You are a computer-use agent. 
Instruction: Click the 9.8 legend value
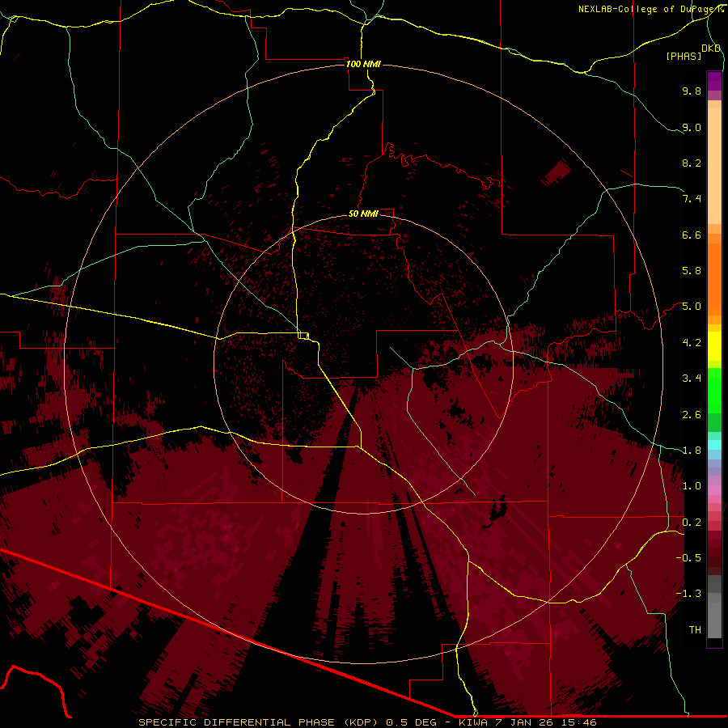(x=692, y=91)
